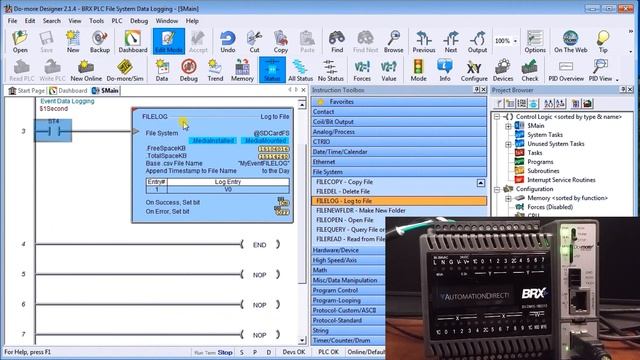Expand the Coil/Bit Output category
This screenshot has height=360, width=640.
[399, 122]
